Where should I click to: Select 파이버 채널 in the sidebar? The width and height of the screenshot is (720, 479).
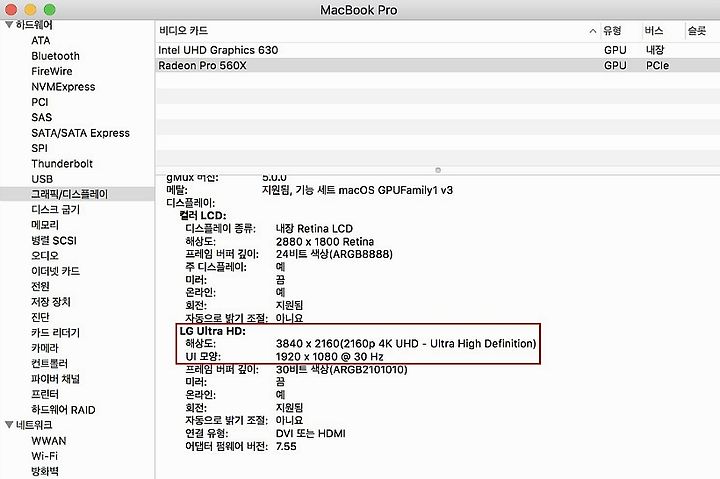(x=55, y=379)
